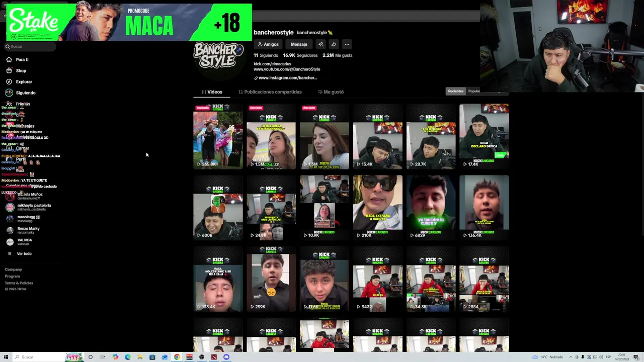Open the video with 2854 views
This screenshot has width=644, height=362.
[x=484, y=279]
